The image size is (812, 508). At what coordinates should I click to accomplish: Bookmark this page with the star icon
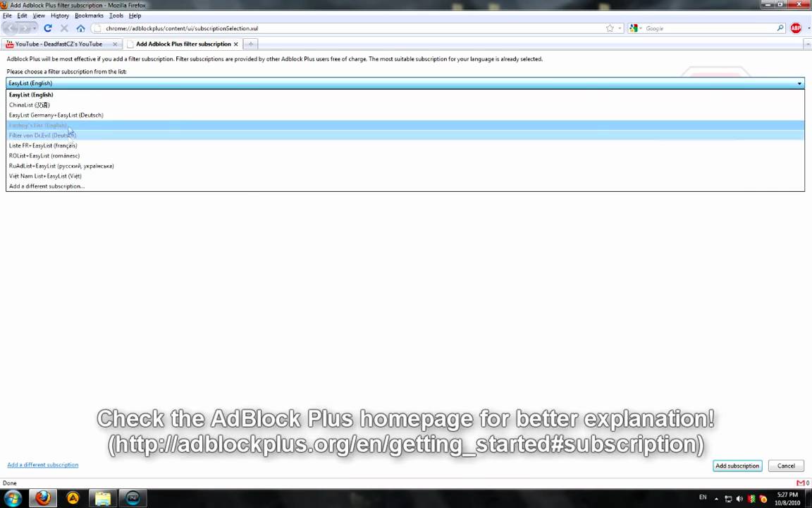coord(610,28)
